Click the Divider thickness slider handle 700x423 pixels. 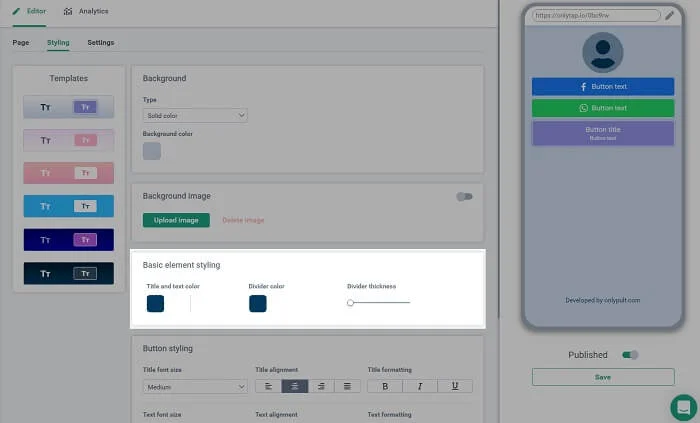pyautogui.click(x=351, y=302)
